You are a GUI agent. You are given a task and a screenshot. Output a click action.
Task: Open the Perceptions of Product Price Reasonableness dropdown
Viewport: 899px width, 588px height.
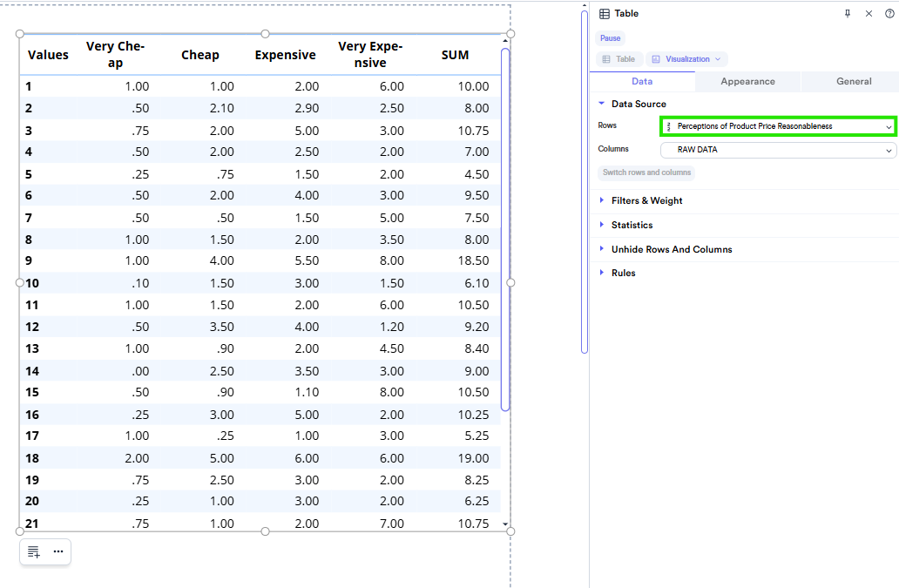777,126
